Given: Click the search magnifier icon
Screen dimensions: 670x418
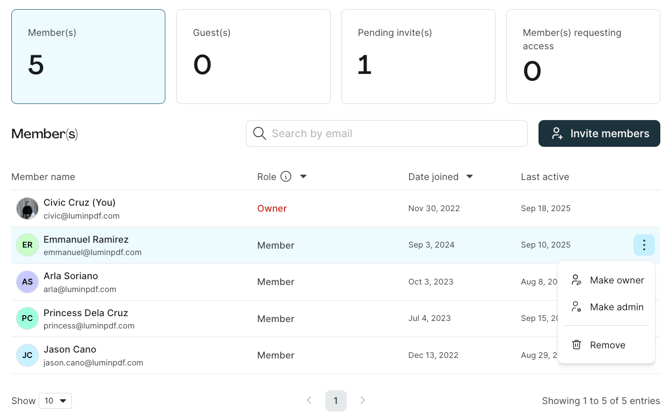Looking at the screenshot, I should coord(260,134).
